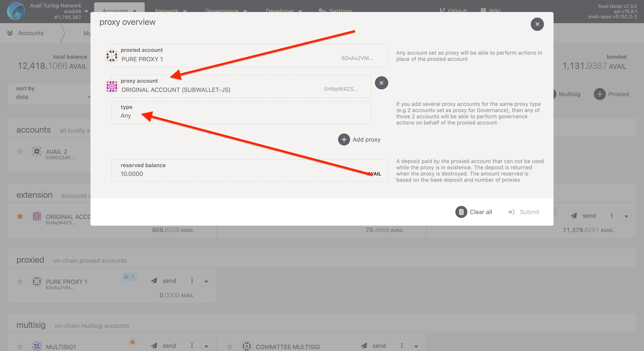Image resolution: width=644 pixels, height=351 pixels.
Task: Remove the ORIGINAL ACCOUNT proxy entry
Action: (381, 83)
